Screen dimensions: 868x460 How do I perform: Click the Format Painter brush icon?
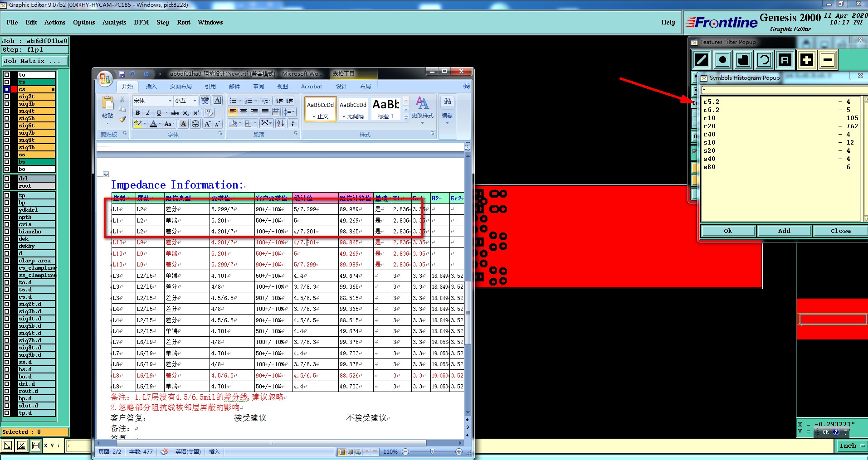pos(122,120)
